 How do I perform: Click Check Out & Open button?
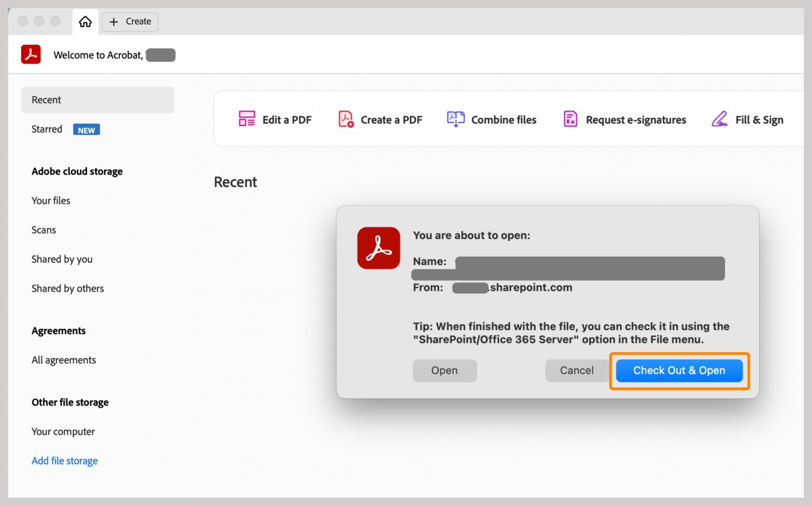[679, 370]
